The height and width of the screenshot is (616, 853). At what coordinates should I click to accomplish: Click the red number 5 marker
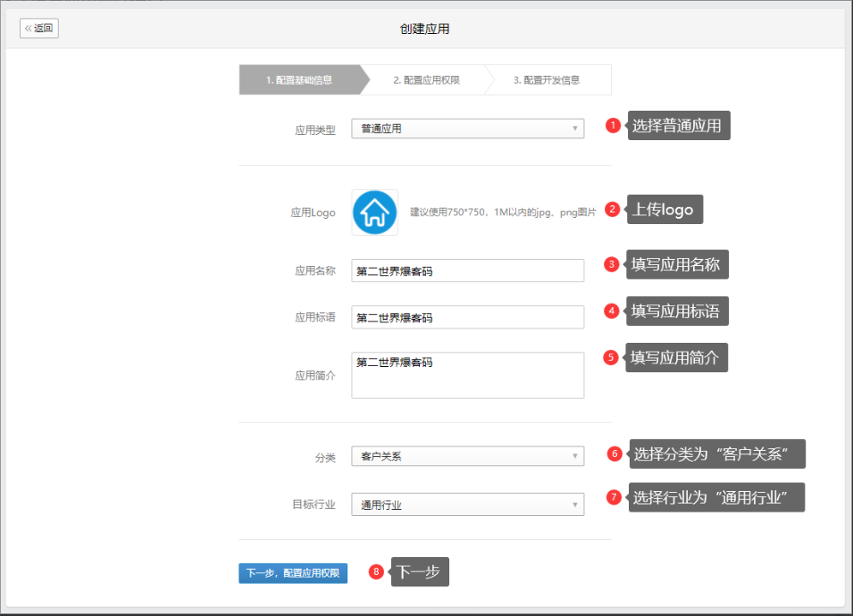(611, 357)
